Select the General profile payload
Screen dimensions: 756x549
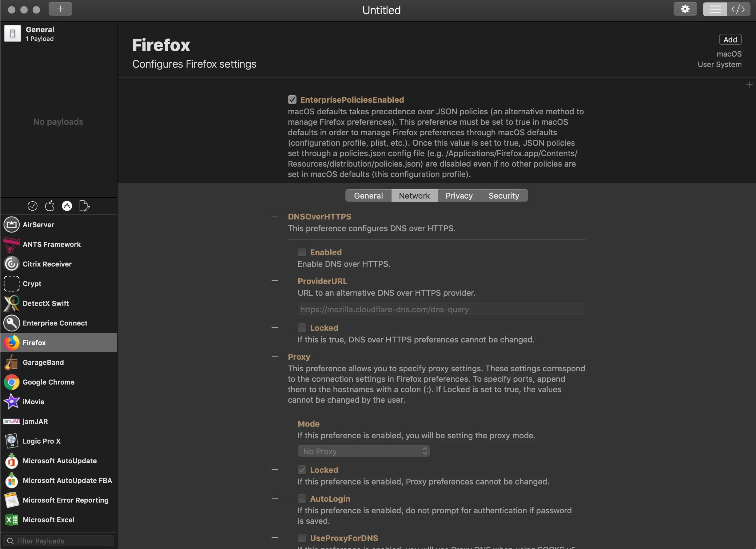tap(59, 34)
